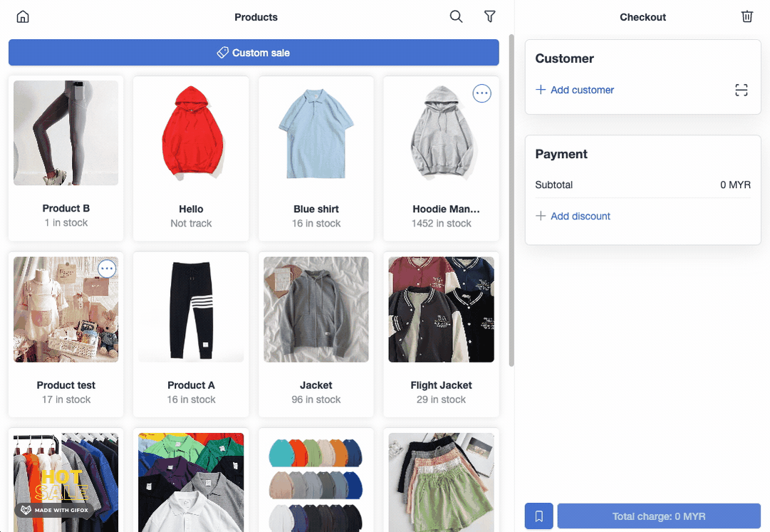This screenshot has height=532, width=770.
Task: Add the red Hello hoodie image
Action: (191, 133)
